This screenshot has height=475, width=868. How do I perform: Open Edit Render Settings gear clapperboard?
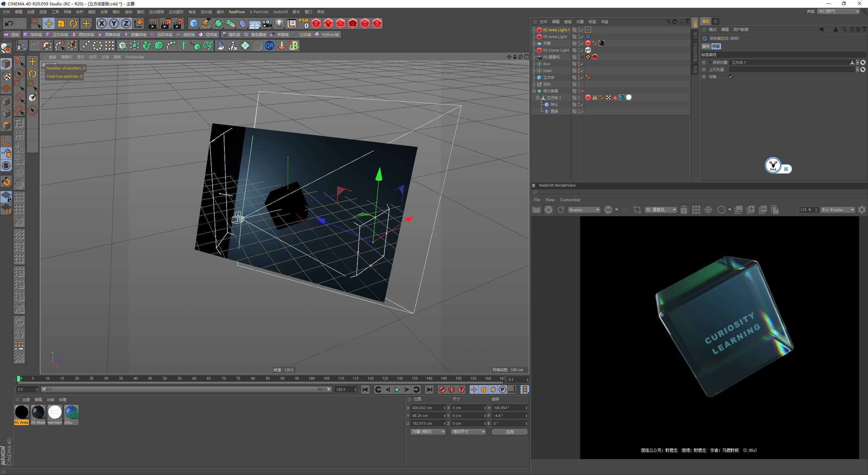pyautogui.click(x=179, y=23)
